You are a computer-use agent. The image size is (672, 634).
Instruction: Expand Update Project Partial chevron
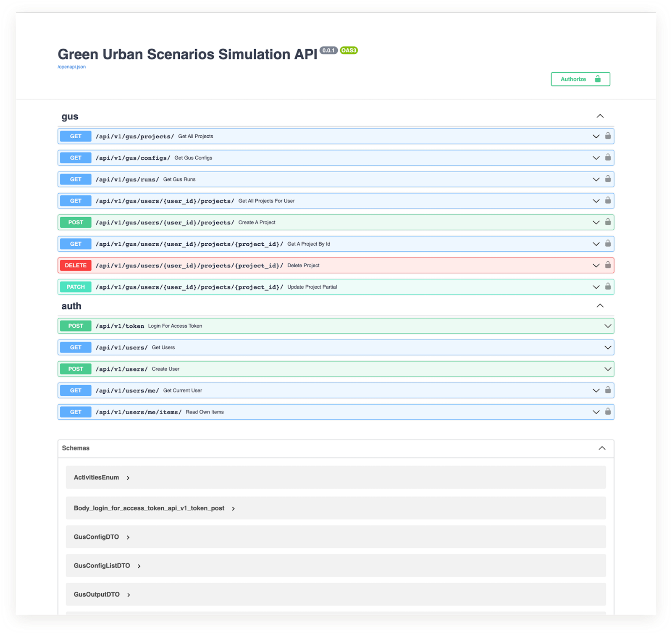[x=596, y=287]
